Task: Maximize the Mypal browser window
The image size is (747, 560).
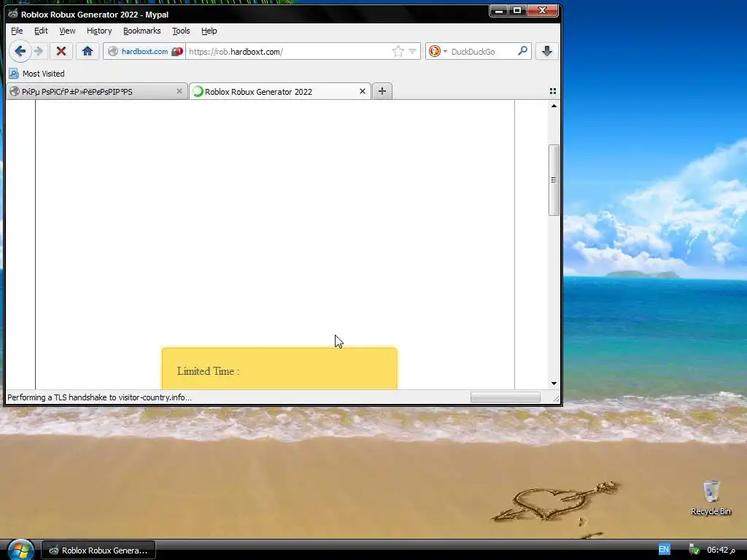Action: (x=517, y=10)
